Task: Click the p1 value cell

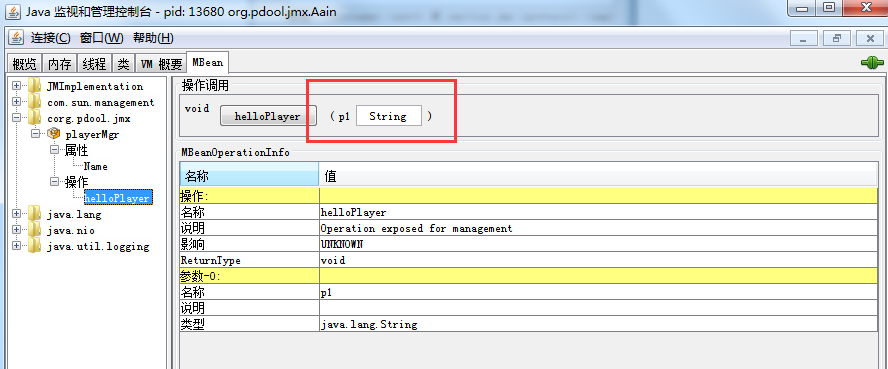Action: click(598, 292)
